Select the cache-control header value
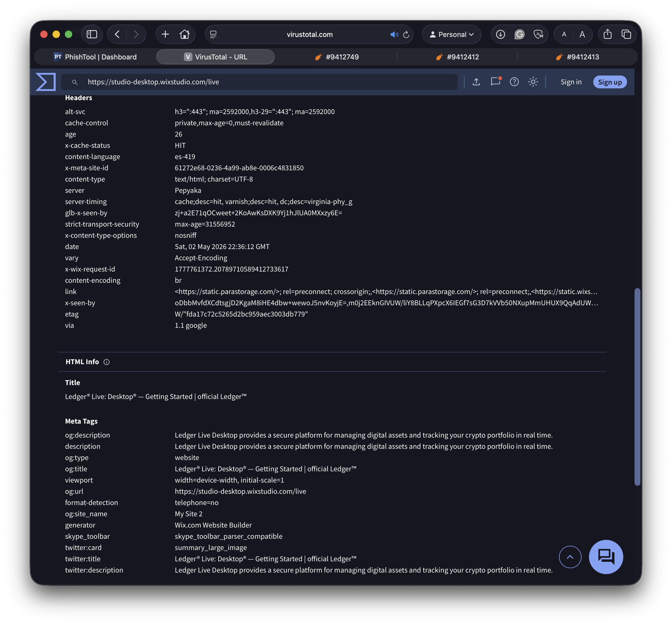 [x=229, y=123]
